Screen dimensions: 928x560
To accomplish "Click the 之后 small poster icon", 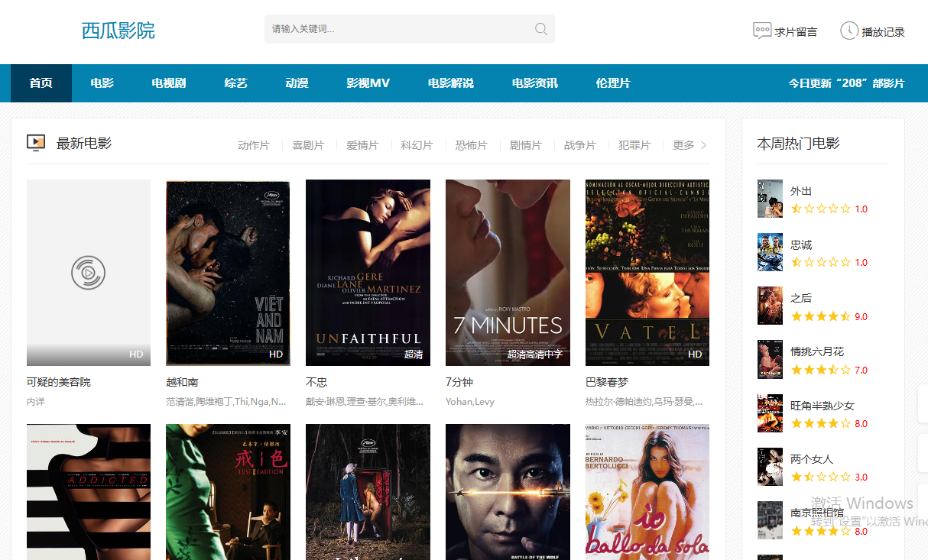I will pos(770,306).
